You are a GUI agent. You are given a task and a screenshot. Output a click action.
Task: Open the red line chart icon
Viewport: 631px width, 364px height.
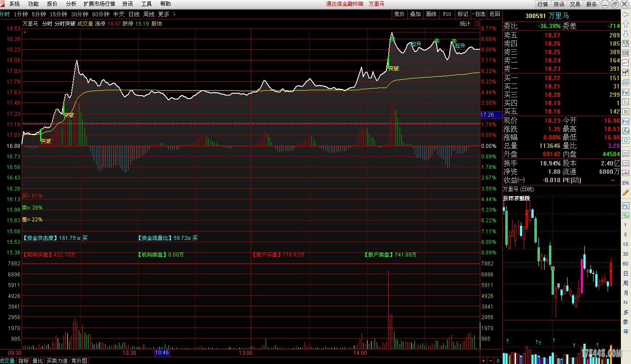tap(625, 62)
